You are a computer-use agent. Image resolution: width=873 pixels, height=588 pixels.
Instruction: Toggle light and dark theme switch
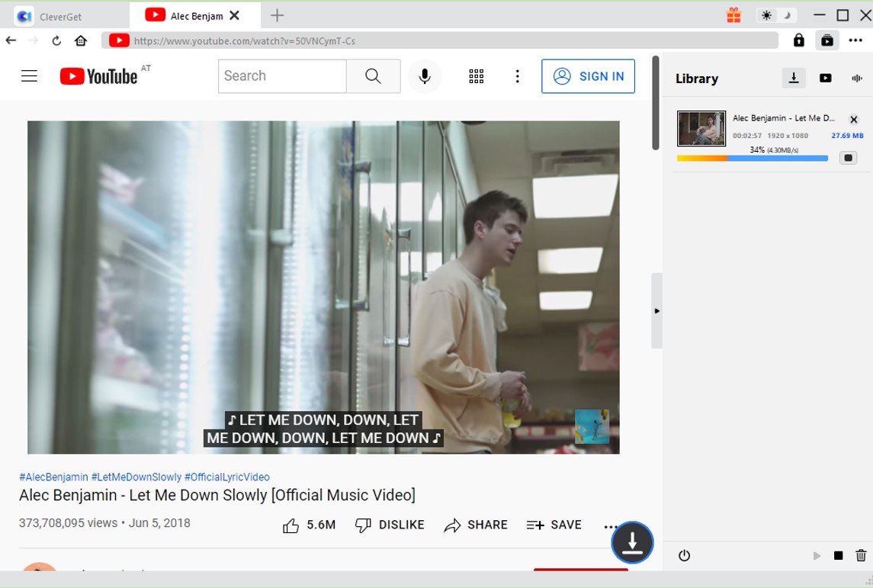pos(776,15)
